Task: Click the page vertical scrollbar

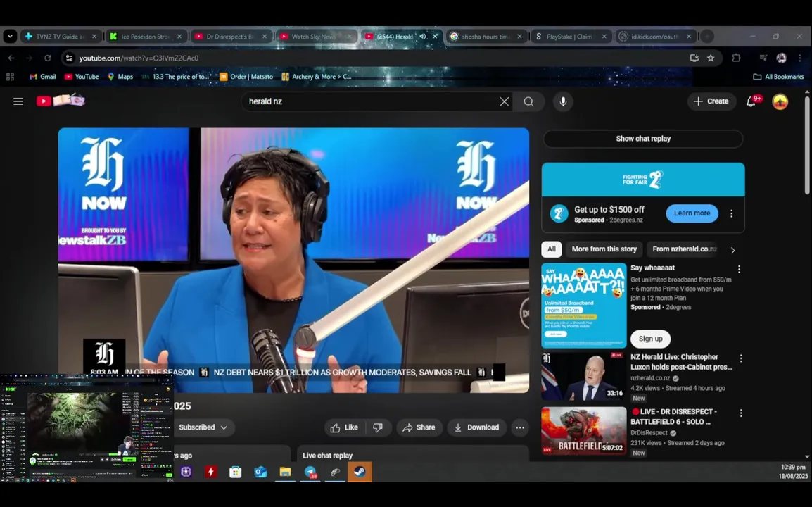Action: pos(807,145)
